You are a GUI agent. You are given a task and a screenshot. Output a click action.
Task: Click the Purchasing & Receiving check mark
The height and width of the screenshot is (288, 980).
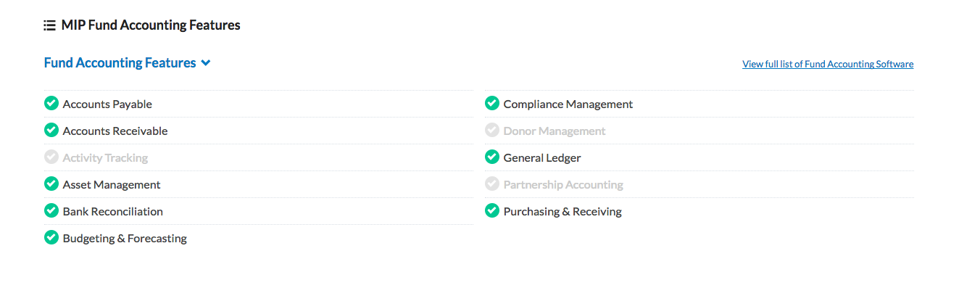[491, 210]
